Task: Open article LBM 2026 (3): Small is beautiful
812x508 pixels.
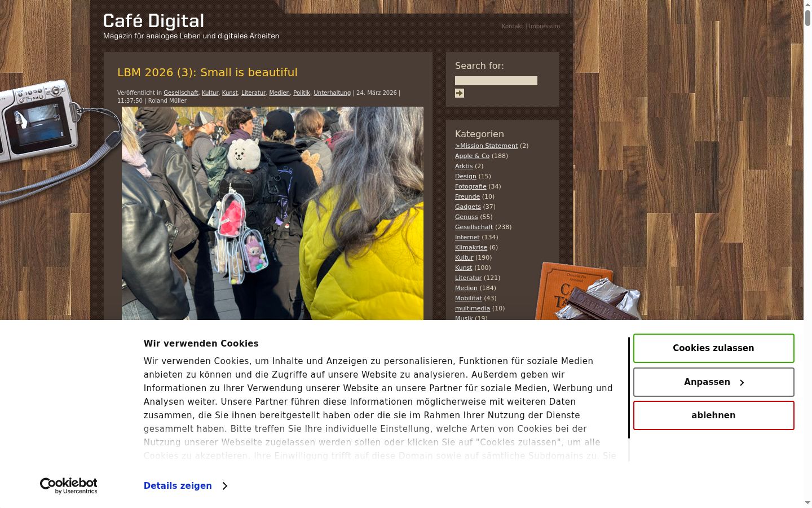Action: point(208,72)
